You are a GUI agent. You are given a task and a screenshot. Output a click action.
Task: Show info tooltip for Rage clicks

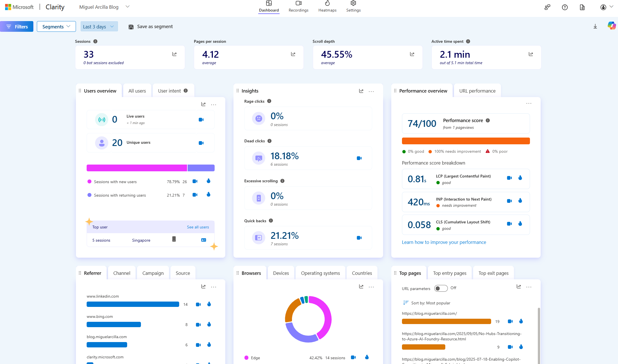pyautogui.click(x=269, y=101)
